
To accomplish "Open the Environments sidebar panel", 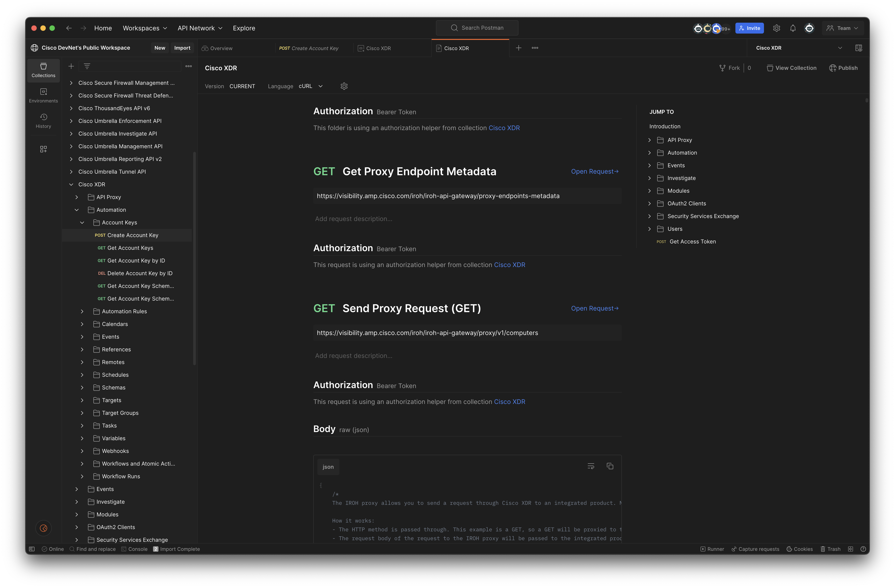I will point(43,95).
